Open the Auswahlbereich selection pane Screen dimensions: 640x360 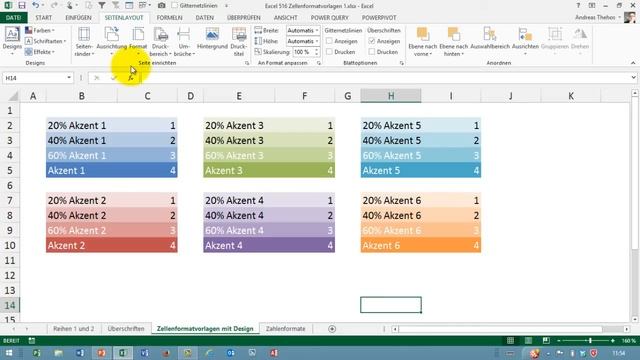tap(490, 39)
